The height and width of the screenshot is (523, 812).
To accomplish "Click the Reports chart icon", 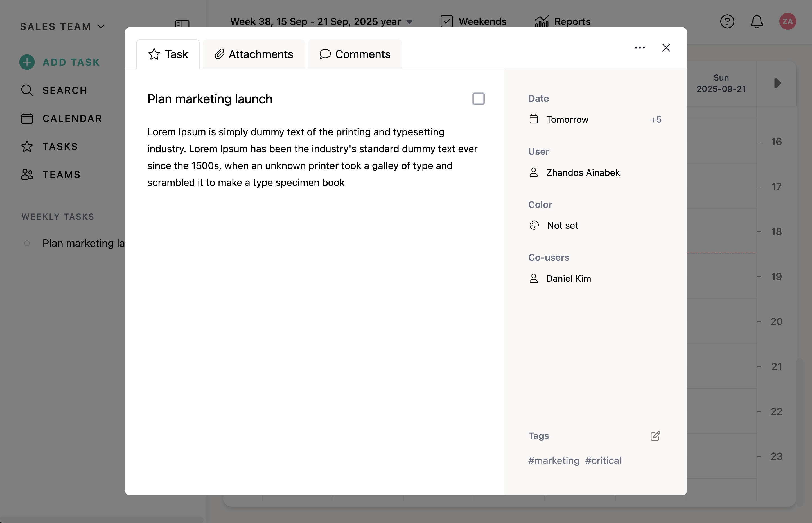I will 542,21.
